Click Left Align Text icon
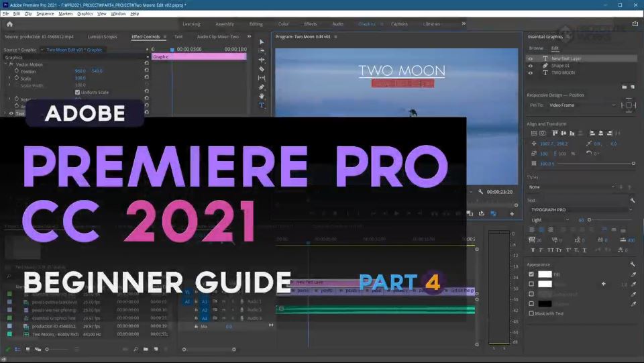Screen dimensions: 644x363 (x=533, y=230)
